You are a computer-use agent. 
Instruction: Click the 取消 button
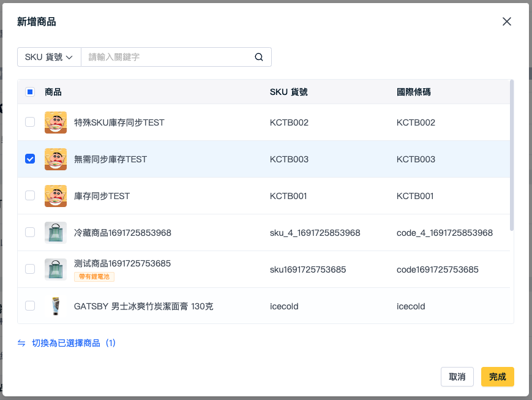pyautogui.click(x=457, y=377)
